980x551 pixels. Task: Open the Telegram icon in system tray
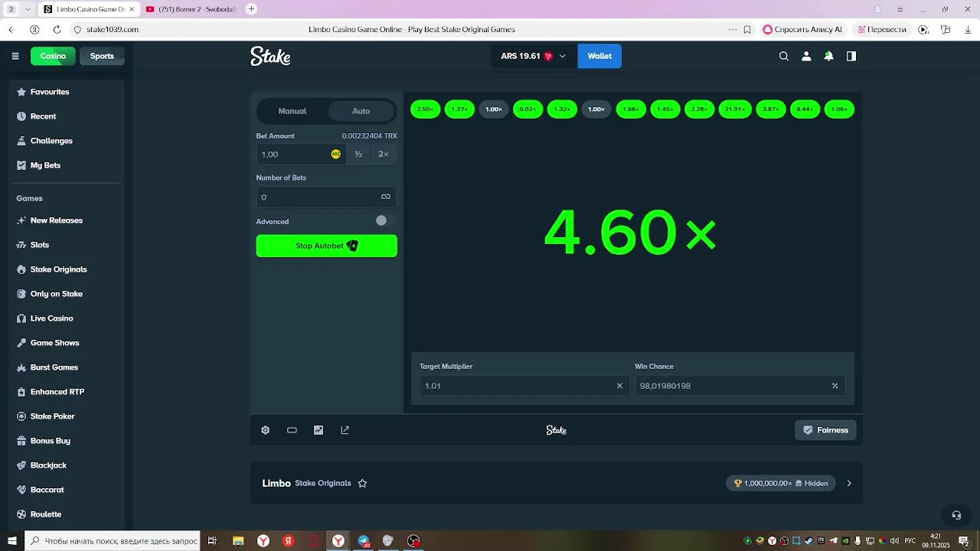pos(834,541)
